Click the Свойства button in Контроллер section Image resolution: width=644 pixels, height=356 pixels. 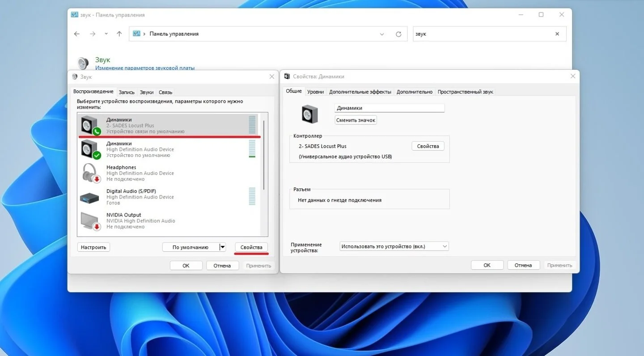click(428, 146)
